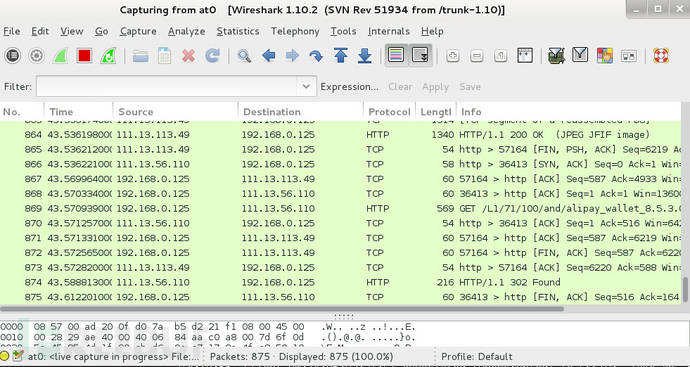Click the display filter input field
This screenshot has width=690, height=367.
(166, 86)
